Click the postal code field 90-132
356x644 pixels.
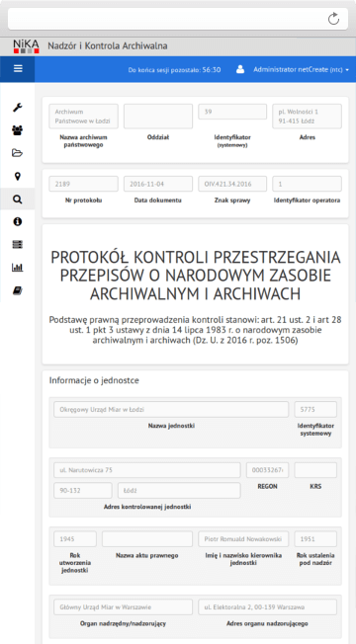[83, 490]
